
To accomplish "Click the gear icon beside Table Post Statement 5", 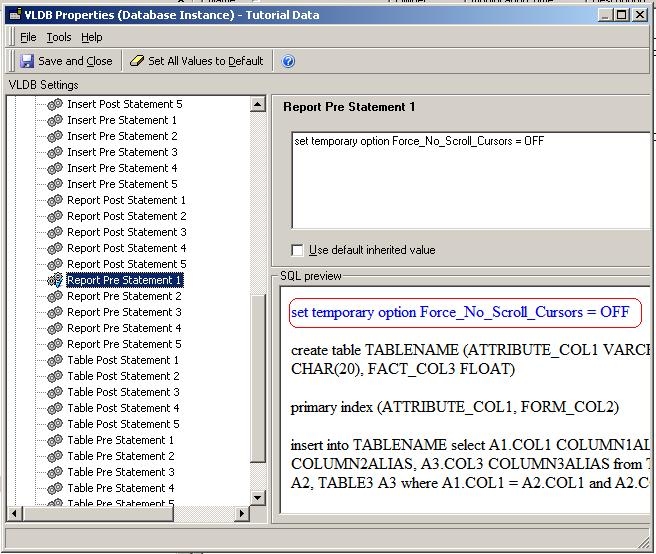I will 55,424.
